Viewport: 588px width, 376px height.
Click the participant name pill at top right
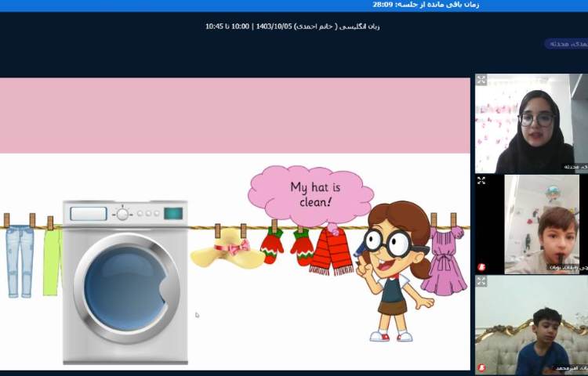pos(566,44)
